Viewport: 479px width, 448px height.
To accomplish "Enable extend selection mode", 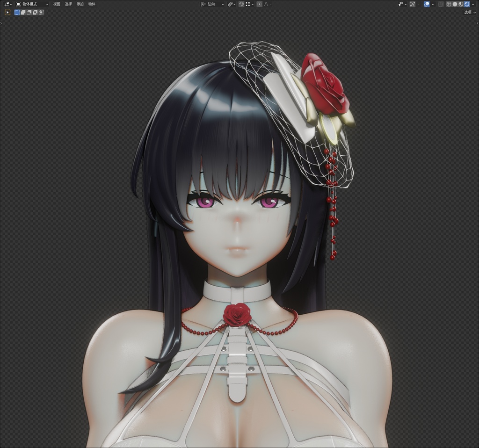I will click(x=22, y=12).
